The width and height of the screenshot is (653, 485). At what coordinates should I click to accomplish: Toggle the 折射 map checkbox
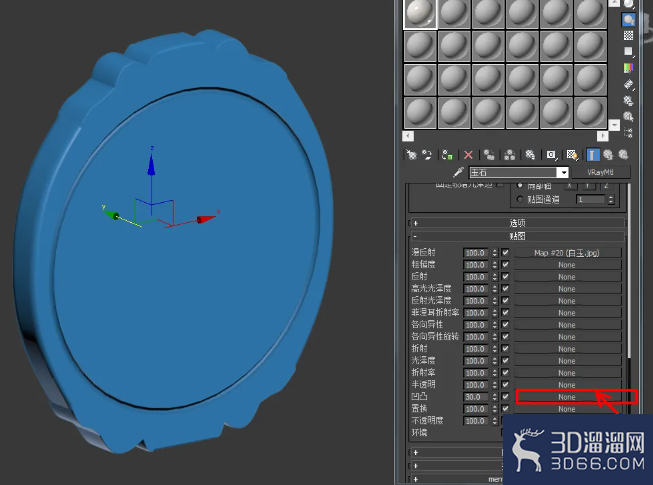(x=505, y=348)
